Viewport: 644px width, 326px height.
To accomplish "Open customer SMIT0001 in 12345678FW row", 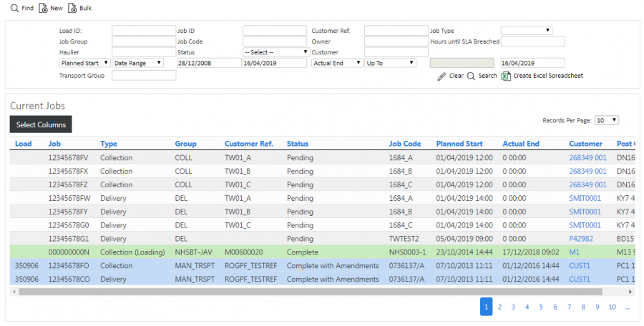I will tap(585, 198).
